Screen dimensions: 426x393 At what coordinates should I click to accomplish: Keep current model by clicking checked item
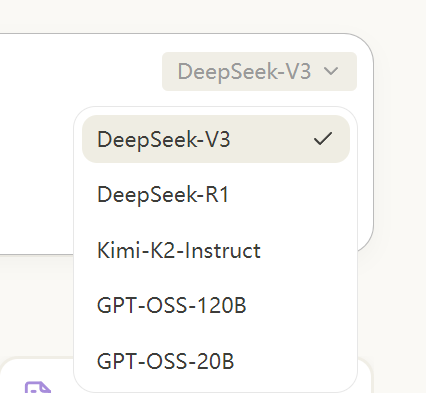(216, 139)
